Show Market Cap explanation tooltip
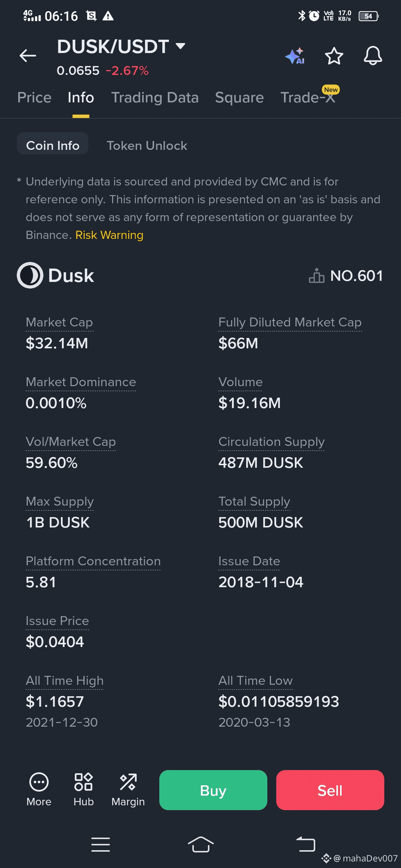Image resolution: width=401 pixels, height=868 pixels. click(59, 322)
